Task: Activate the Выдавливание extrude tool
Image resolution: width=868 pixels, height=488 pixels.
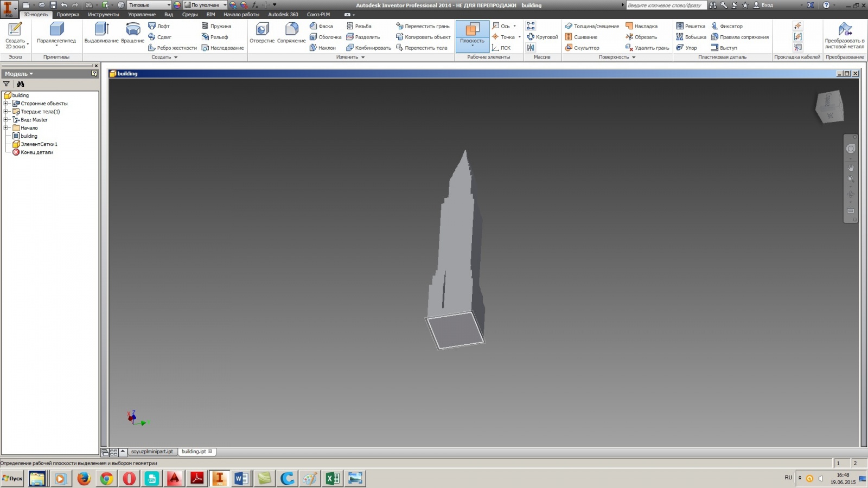Action: pyautogui.click(x=101, y=33)
